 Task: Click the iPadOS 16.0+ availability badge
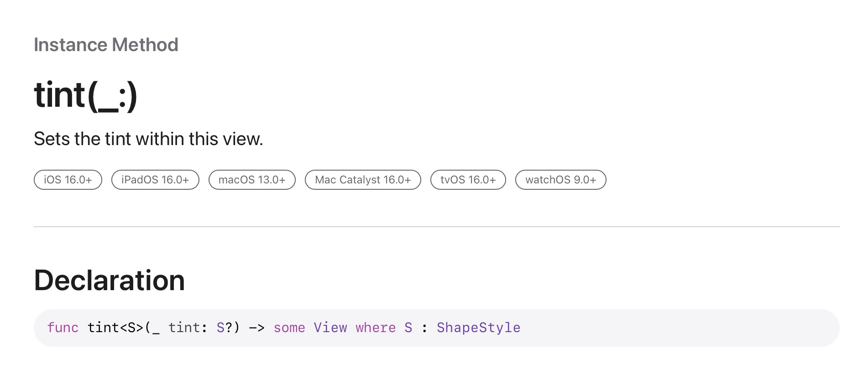155,180
